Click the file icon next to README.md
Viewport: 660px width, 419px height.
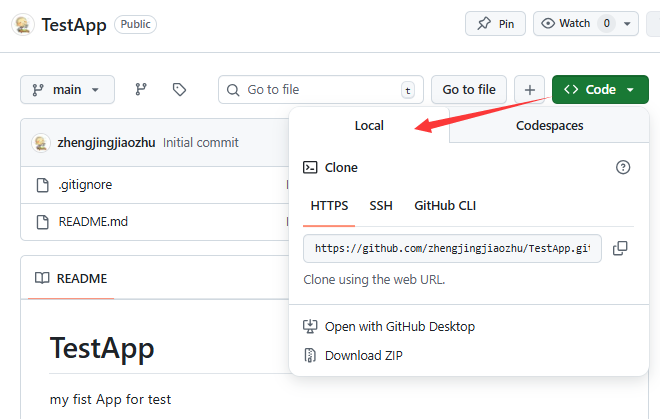pos(43,222)
